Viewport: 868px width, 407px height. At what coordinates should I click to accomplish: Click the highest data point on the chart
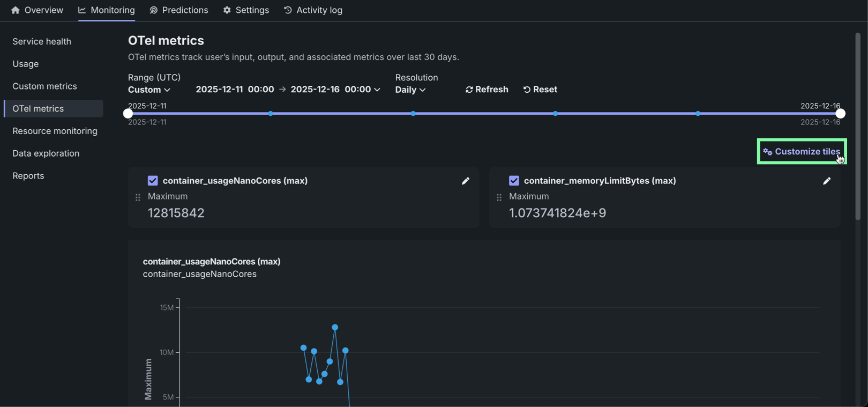pos(335,327)
